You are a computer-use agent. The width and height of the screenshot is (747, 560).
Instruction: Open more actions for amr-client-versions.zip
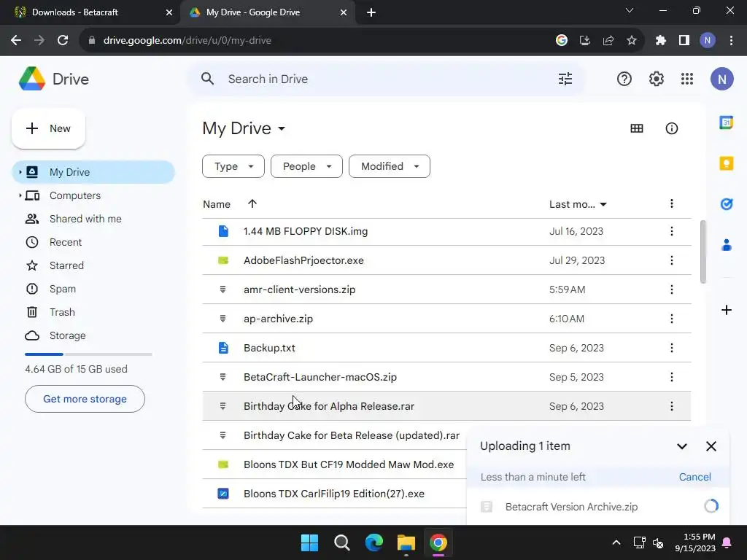click(x=671, y=289)
